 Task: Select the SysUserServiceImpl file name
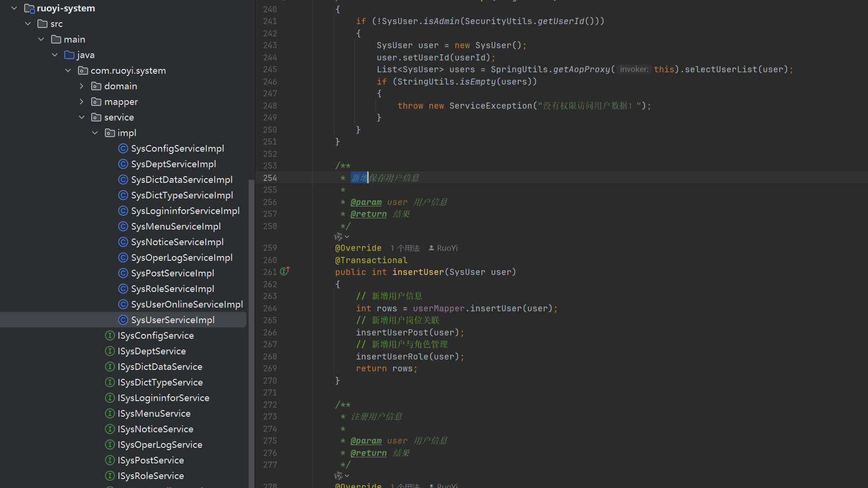tap(173, 320)
